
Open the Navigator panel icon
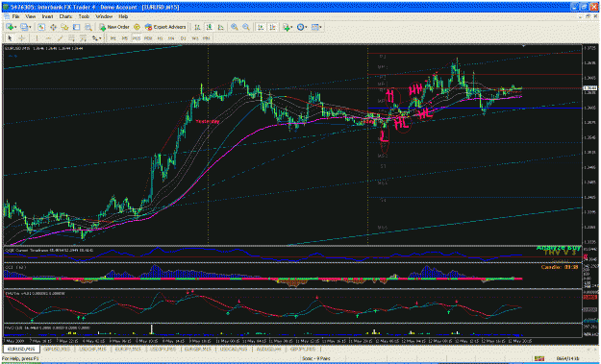tap(64, 27)
